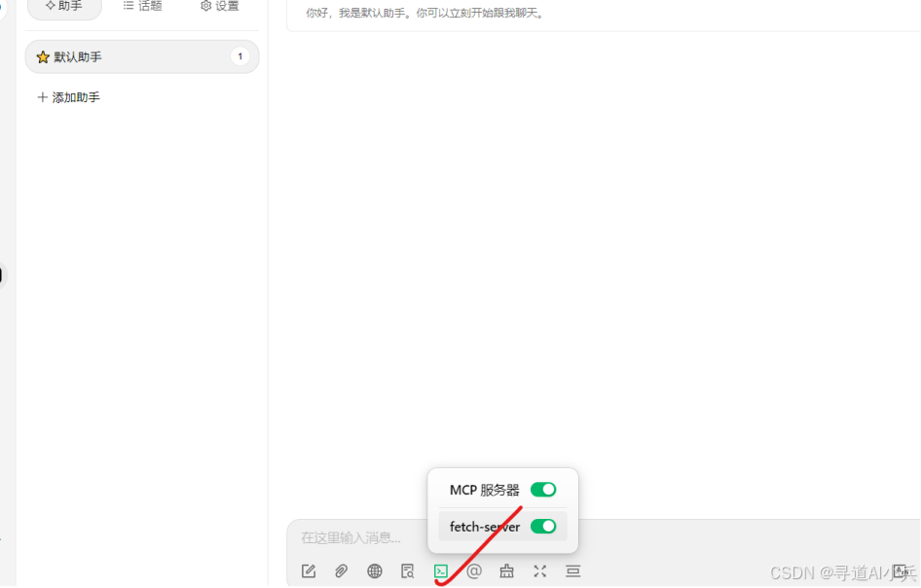
Task: Click the collapse toolbar icon on the right
Action: point(573,571)
